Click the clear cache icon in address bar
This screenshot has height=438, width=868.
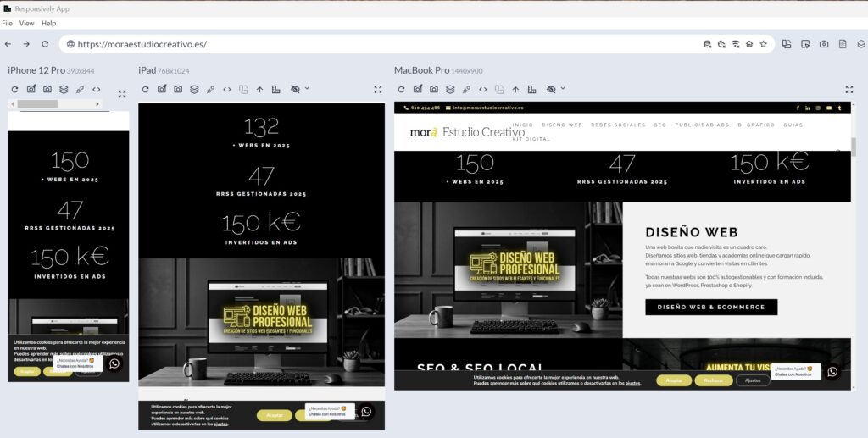click(721, 44)
